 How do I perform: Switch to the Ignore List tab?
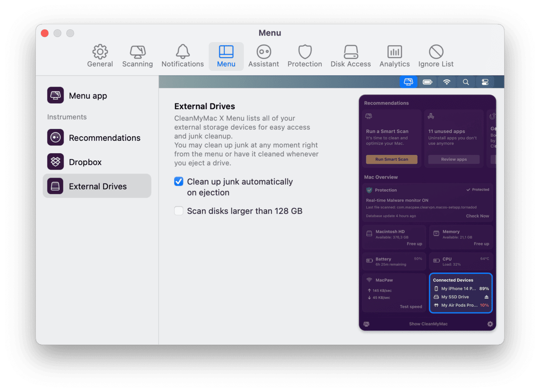pos(436,56)
